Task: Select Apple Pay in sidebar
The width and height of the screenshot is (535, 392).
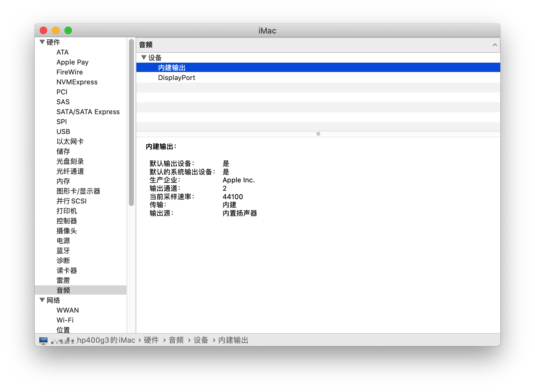Action: [73, 62]
